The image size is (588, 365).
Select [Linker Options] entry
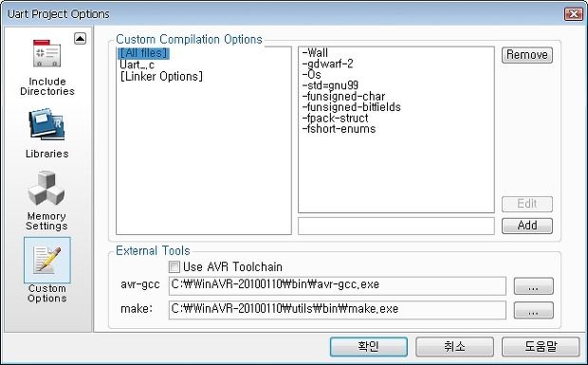161,77
